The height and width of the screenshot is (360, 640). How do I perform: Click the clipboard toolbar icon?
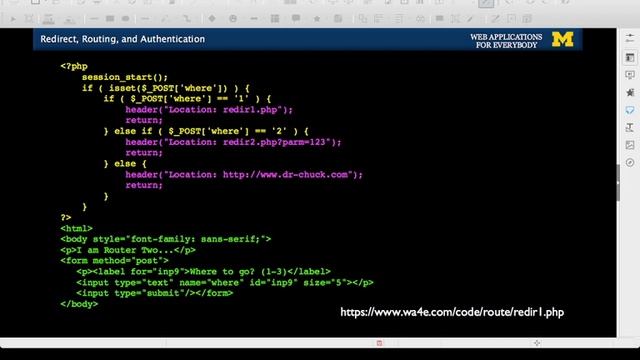338,18
